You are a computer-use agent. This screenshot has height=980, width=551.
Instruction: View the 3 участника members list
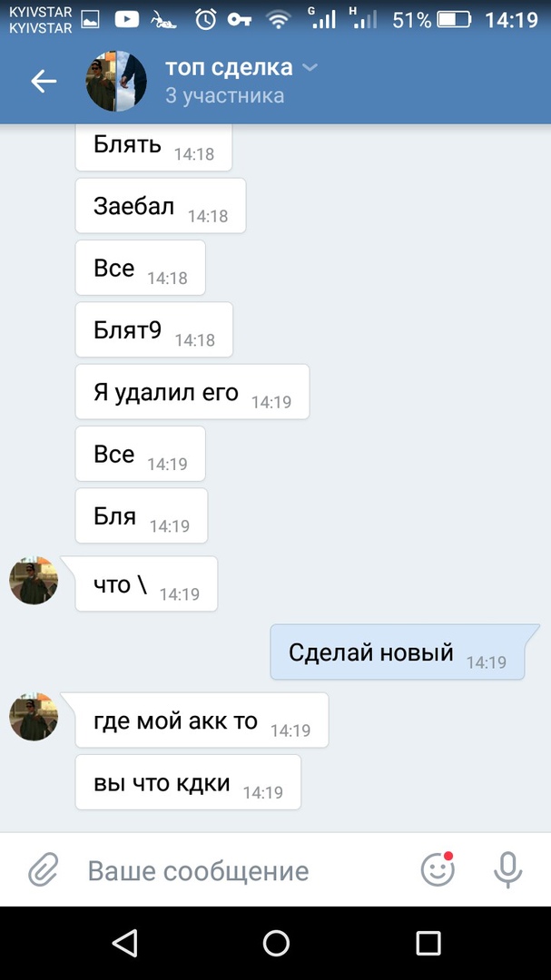point(224,95)
